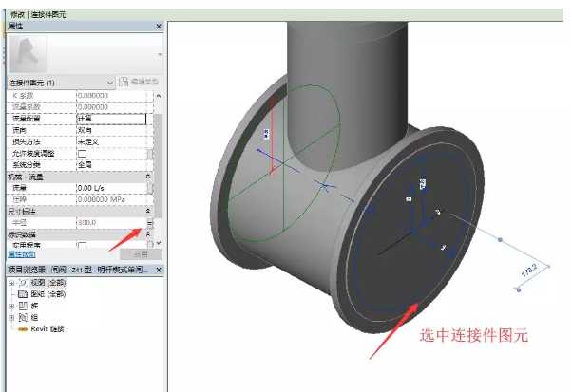Expand the 族 families tree node

(x=11, y=306)
